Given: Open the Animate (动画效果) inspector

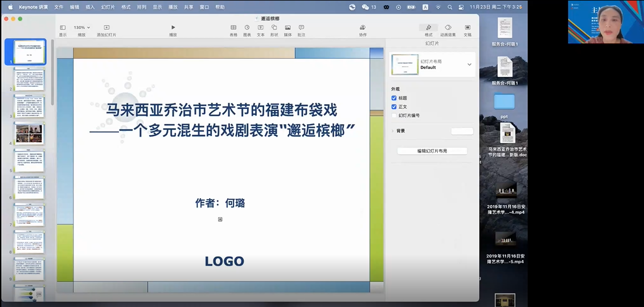Looking at the screenshot, I should pos(448,27).
